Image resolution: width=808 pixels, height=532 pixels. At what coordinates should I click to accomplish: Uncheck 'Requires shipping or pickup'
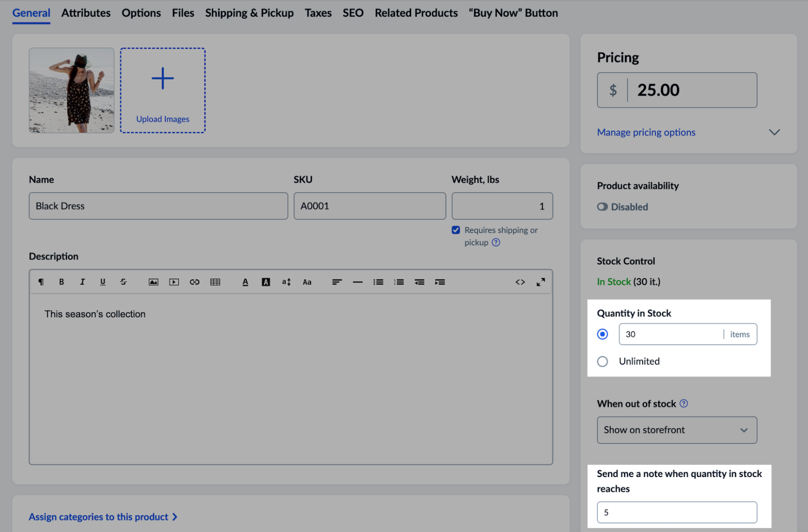click(x=456, y=230)
